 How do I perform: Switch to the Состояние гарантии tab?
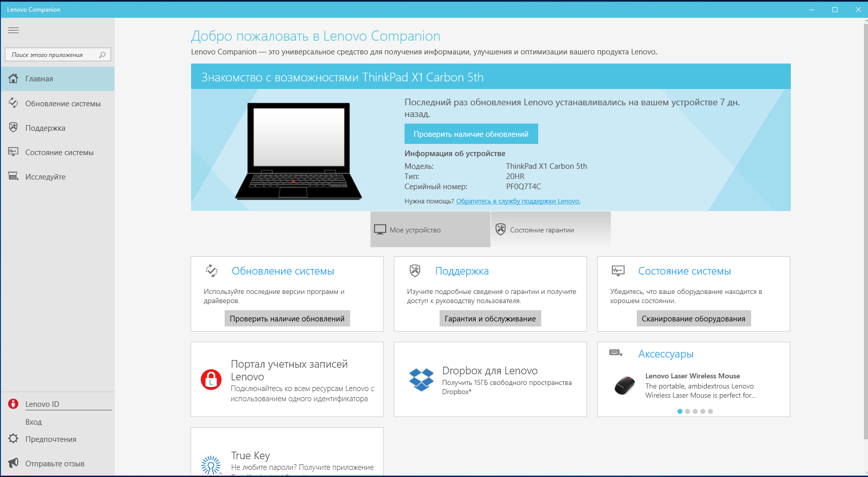pos(551,229)
